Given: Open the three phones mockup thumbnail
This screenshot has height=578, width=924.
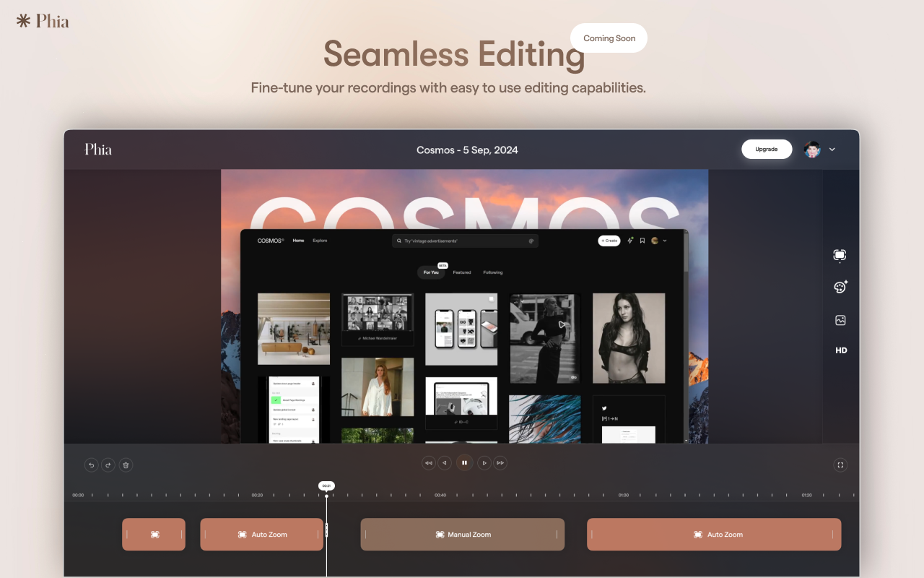Looking at the screenshot, I should (461, 329).
